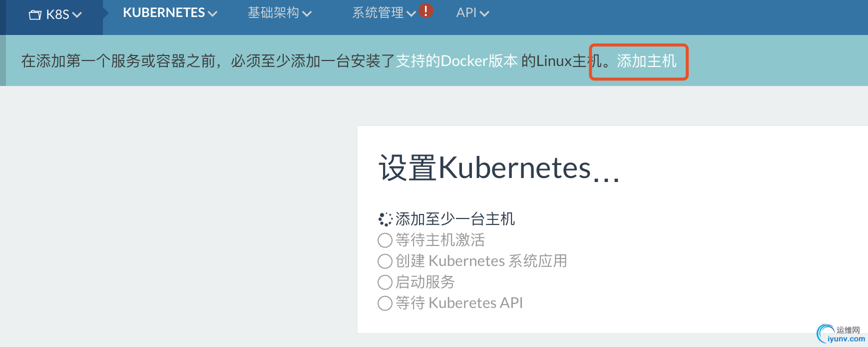Click the red alert exclamation icon
Image resolution: width=868 pixels, height=347 pixels.
426,10
